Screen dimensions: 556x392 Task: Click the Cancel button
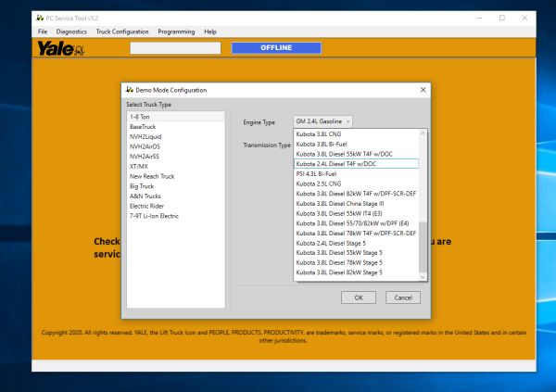coord(403,297)
